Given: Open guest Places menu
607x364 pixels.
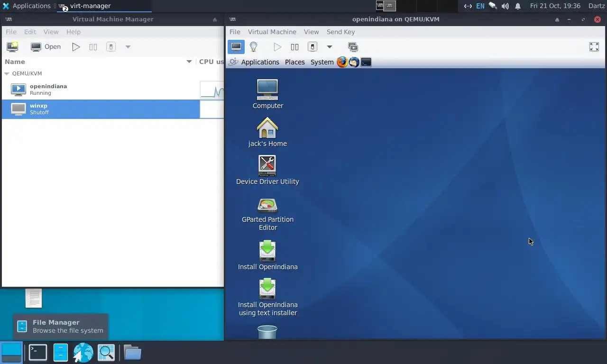Looking at the screenshot, I should click(294, 62).
